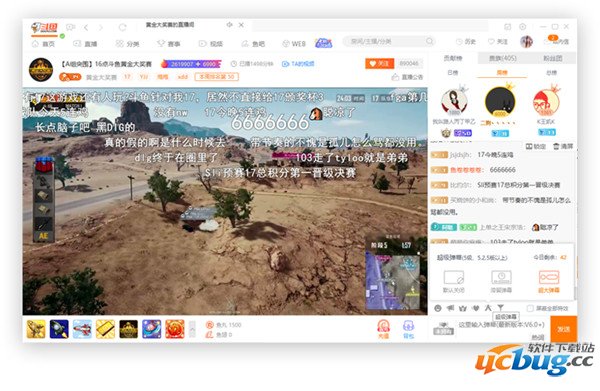This screenshot has height=391, width=600.
Task: Switch to the 粉丝团 tab
Action: pyautogui.click(x=553, y=58)
